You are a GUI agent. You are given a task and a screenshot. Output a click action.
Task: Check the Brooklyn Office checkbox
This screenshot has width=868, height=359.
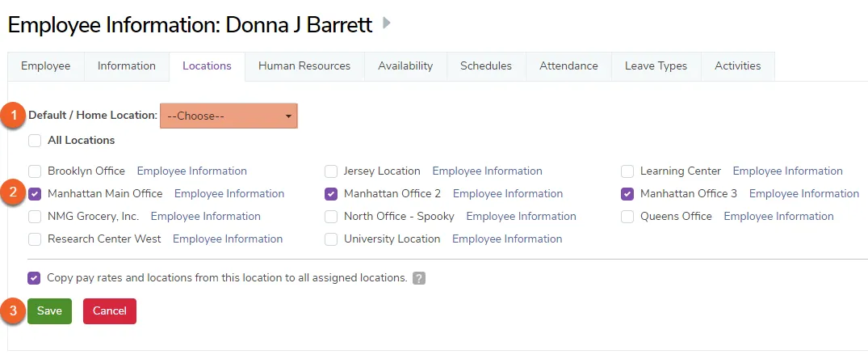click(x=35, y=171)
